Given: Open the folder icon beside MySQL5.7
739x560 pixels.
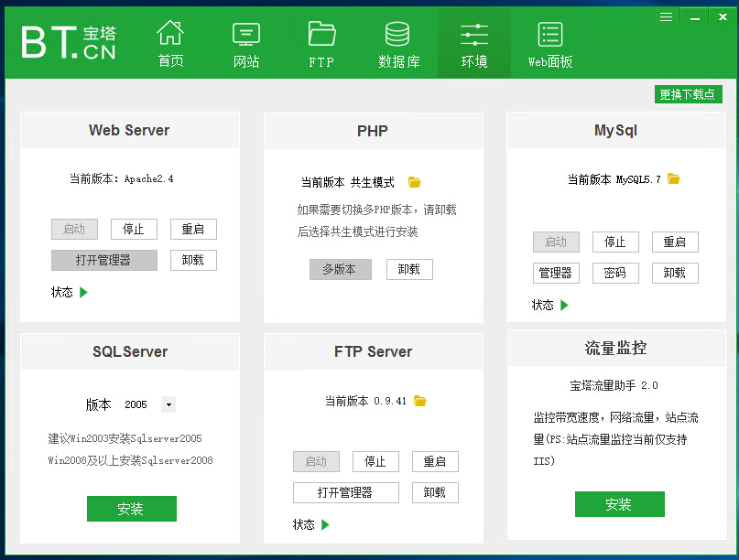Looking at the screenshot, I should [674, 179].
